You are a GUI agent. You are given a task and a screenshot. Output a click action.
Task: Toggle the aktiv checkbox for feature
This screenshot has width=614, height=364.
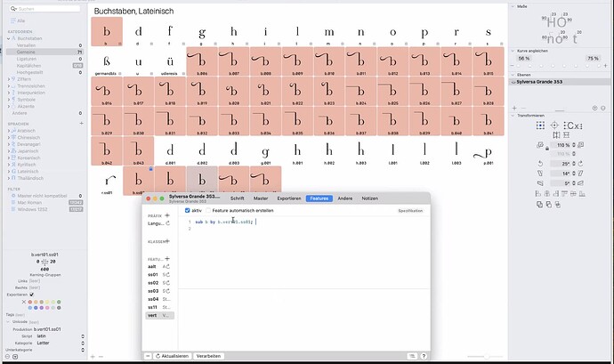[x=187, y=210]
